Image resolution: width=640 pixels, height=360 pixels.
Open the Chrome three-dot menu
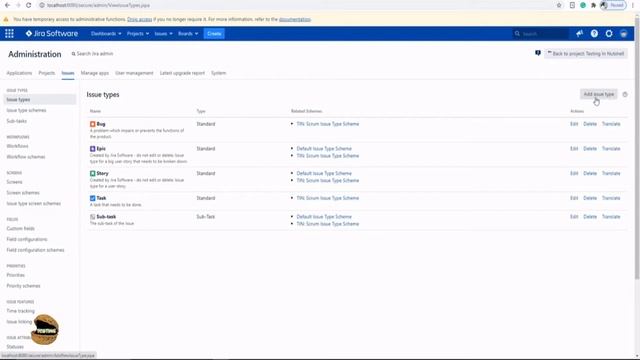(x=633, y=5)
